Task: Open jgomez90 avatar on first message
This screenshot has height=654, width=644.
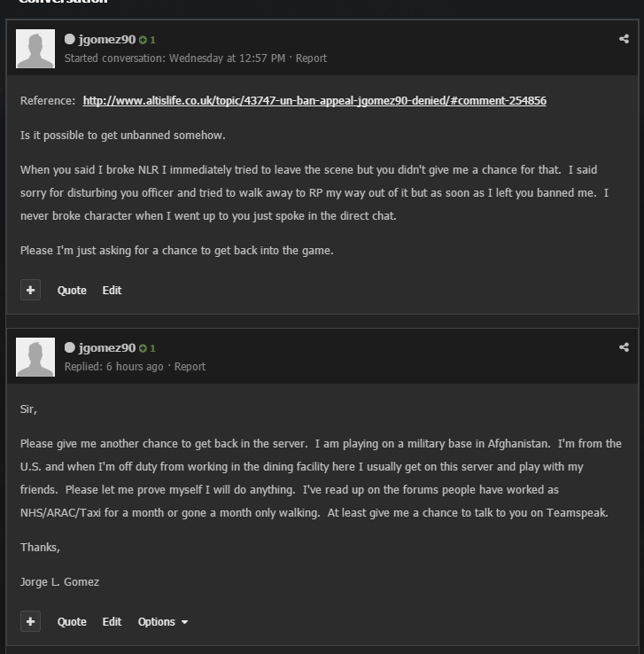Action: 35,49
